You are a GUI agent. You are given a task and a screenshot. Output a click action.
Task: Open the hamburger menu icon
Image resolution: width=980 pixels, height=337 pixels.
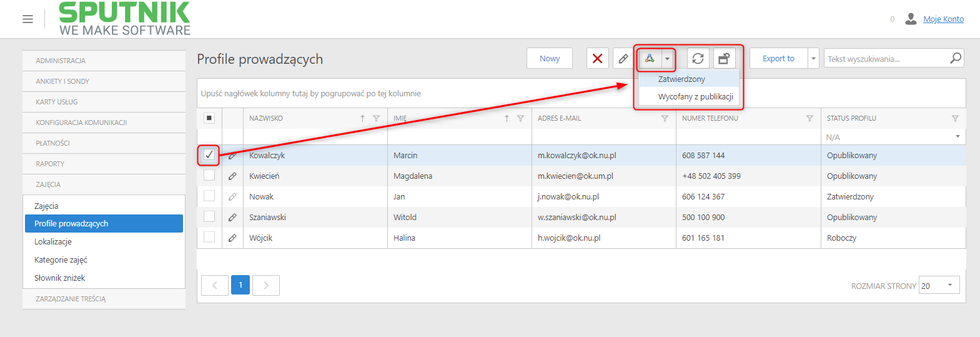click(27, 19)
